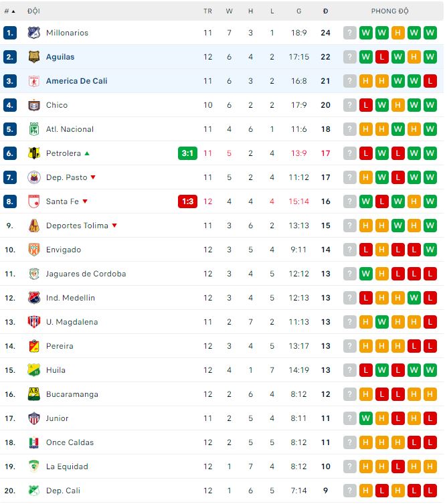
Task: Click the Once Caldas flag crest
Action: click(33, 442)
